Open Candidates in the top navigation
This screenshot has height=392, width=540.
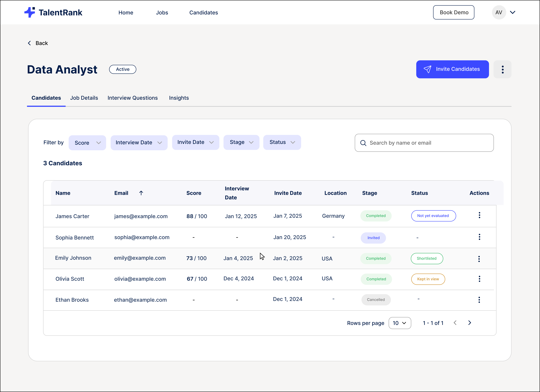[x=204, y=13]
